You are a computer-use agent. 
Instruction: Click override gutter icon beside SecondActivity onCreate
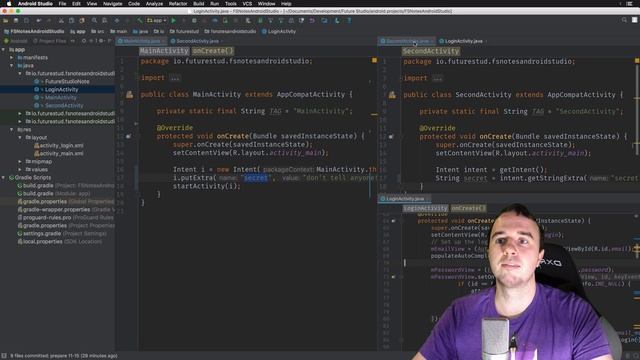[391, 137]
